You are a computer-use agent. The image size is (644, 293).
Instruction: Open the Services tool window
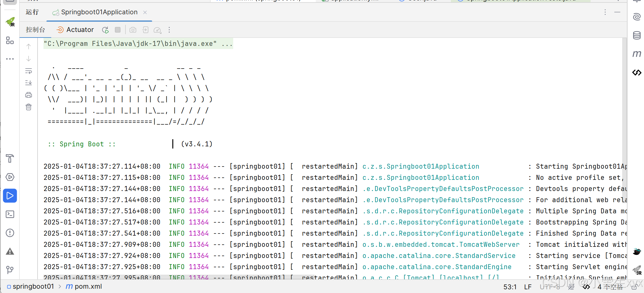pyautogui.click(x=10, y=177)
